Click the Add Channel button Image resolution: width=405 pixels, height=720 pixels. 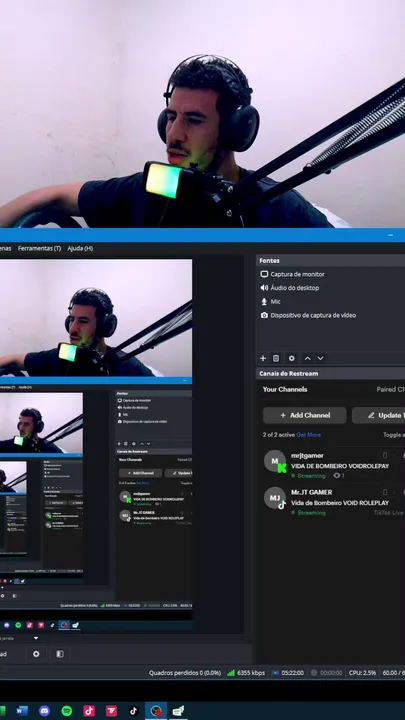click(x=304, y=415)
